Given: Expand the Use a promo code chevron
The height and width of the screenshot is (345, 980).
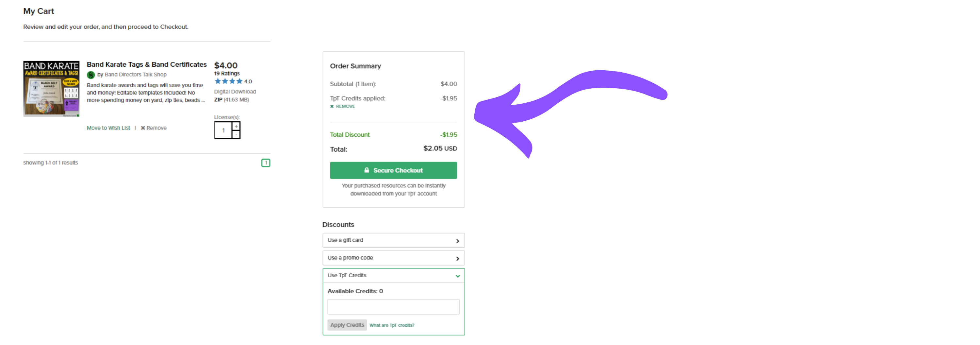Looking at the screenshot, I should point(458,259).
